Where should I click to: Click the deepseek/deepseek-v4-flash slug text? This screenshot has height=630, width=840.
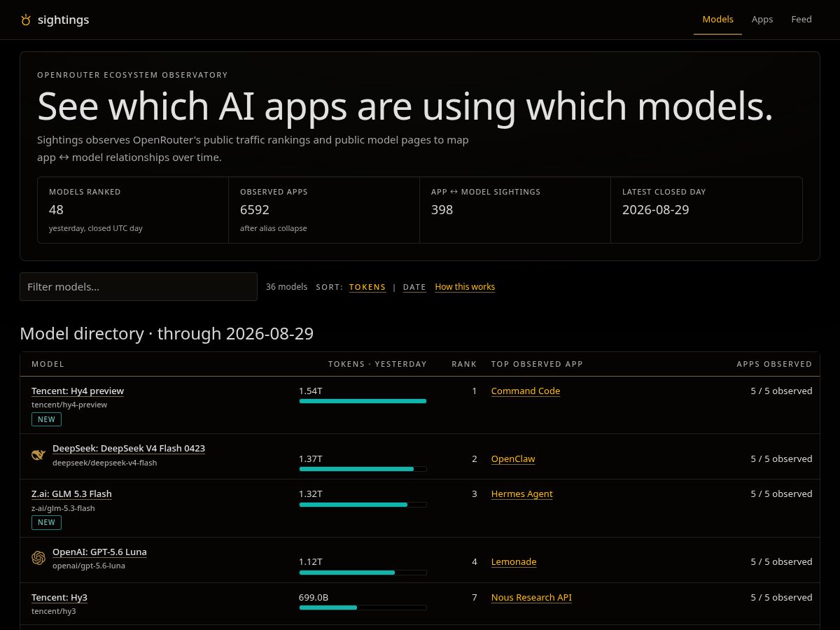(105, 463)
